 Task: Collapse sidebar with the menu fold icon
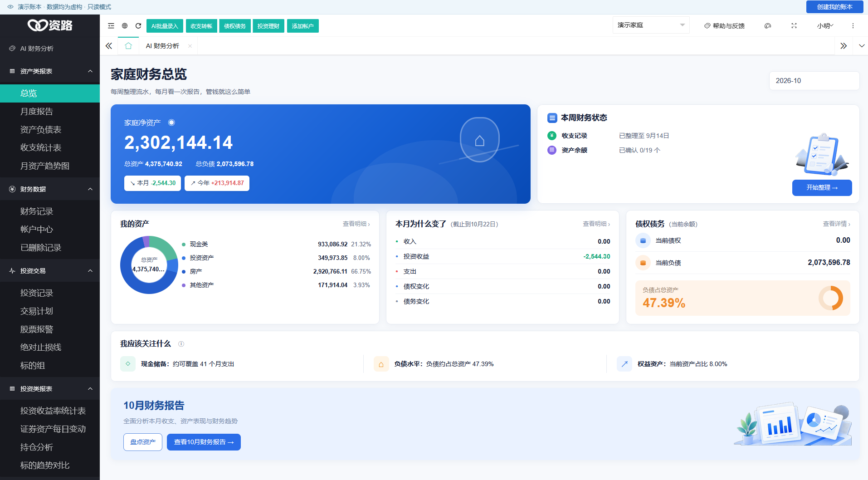point(111,26)
